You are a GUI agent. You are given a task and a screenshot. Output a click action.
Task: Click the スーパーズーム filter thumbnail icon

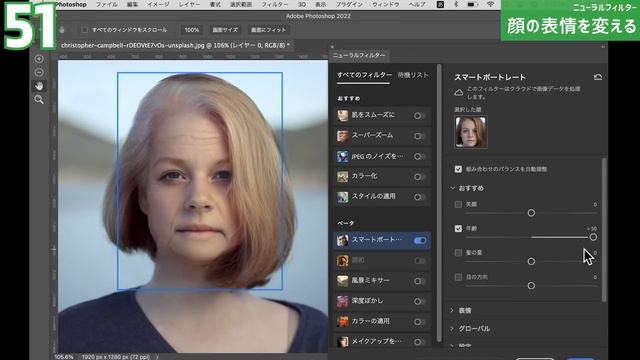coord(342,136)
